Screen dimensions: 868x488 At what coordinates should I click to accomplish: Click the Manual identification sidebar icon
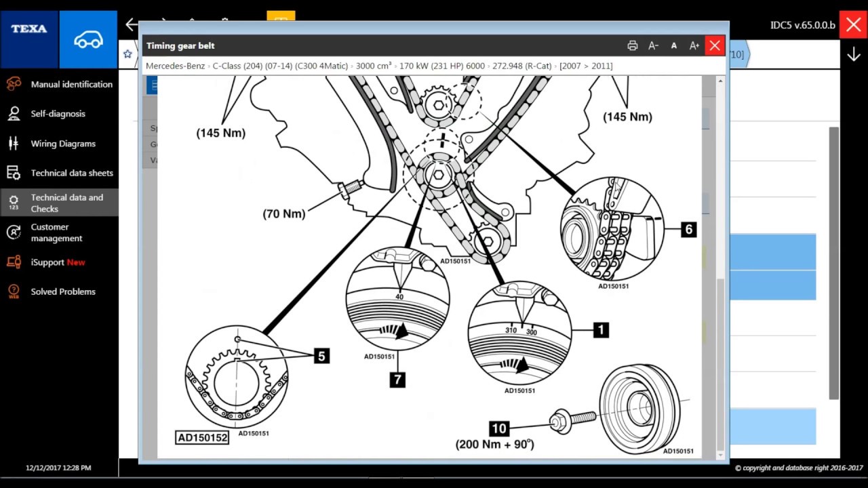click(14, 84)
